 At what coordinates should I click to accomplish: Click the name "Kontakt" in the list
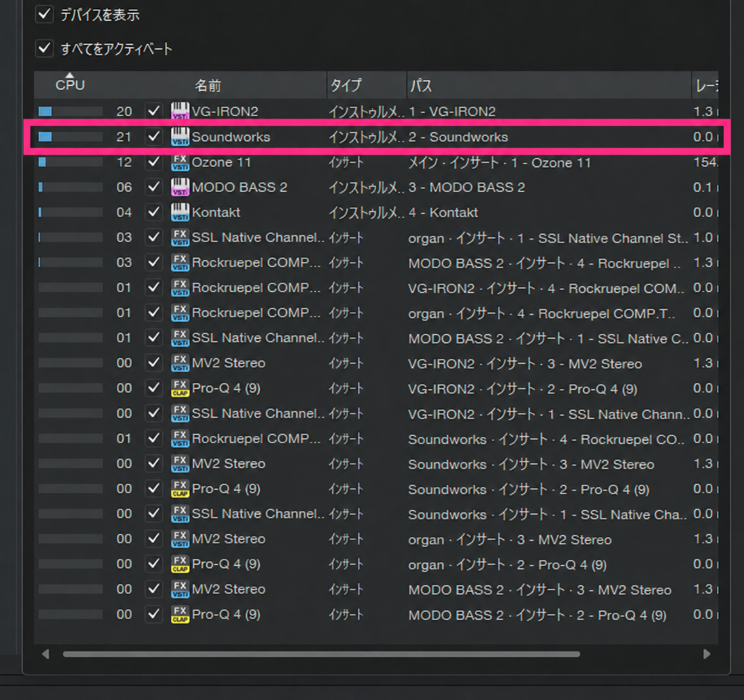(216, 212)
